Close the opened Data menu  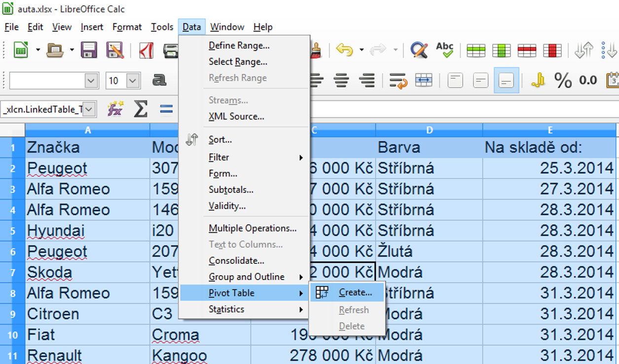191,27
